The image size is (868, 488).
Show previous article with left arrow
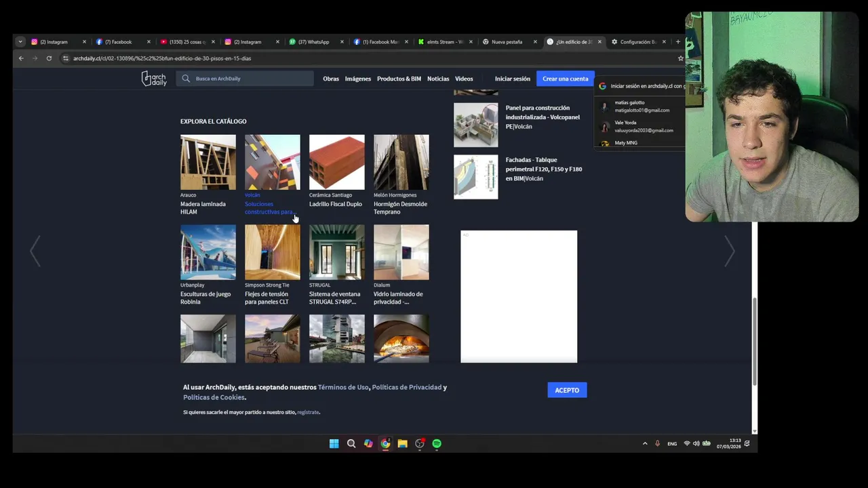[x=35, y=251]
